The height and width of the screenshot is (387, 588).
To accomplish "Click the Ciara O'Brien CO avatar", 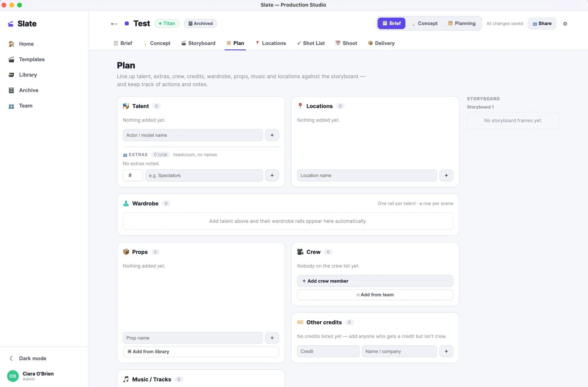I will pyautogui.click(x=13, y=376).
